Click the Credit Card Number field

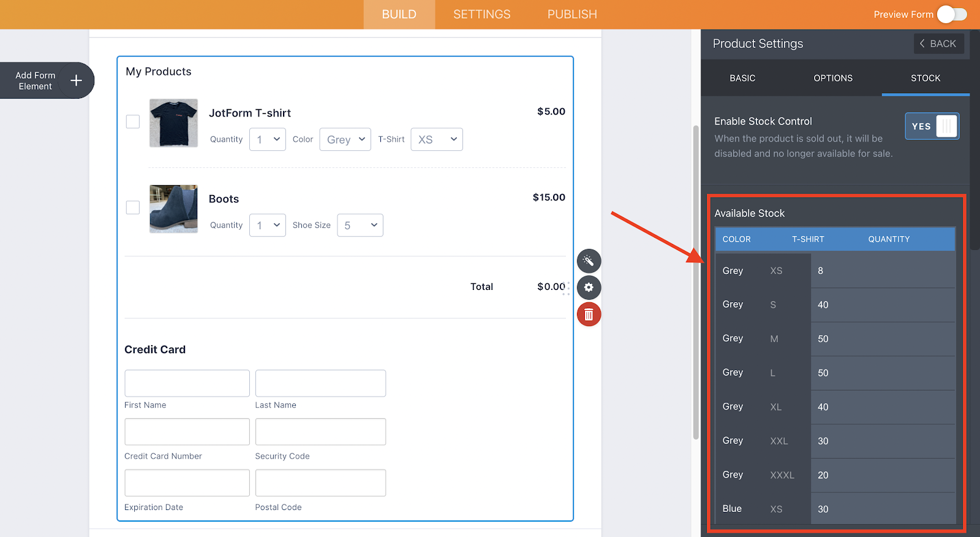click(187, 432)
